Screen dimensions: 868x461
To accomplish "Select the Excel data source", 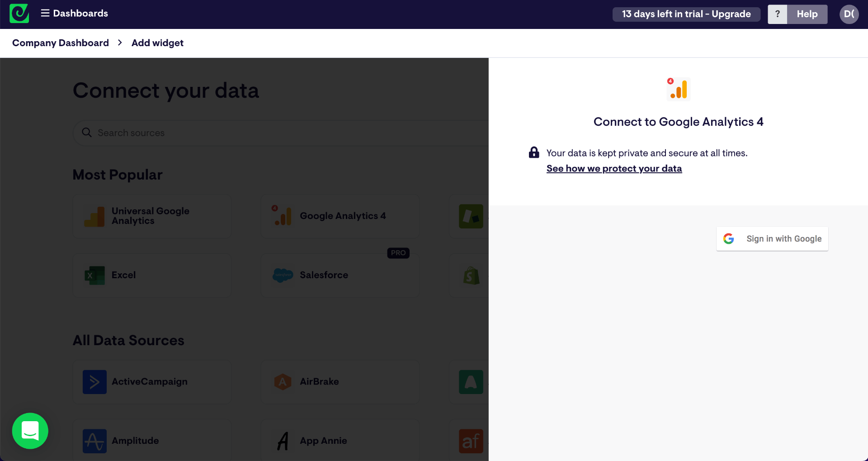I will 152,276.
